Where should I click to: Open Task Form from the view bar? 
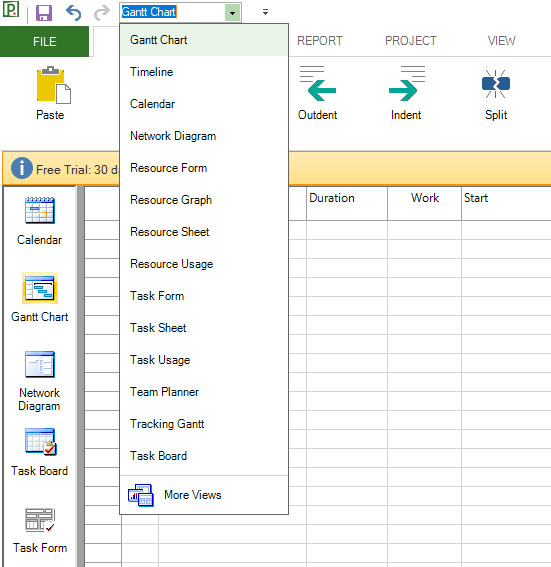point(40,530)
